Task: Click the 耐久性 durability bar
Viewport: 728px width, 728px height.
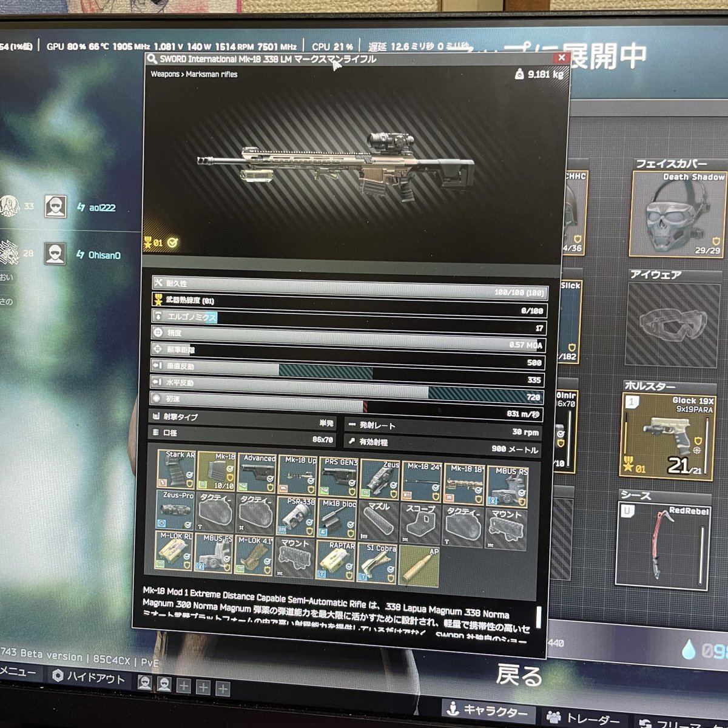Action: [350, 288]
